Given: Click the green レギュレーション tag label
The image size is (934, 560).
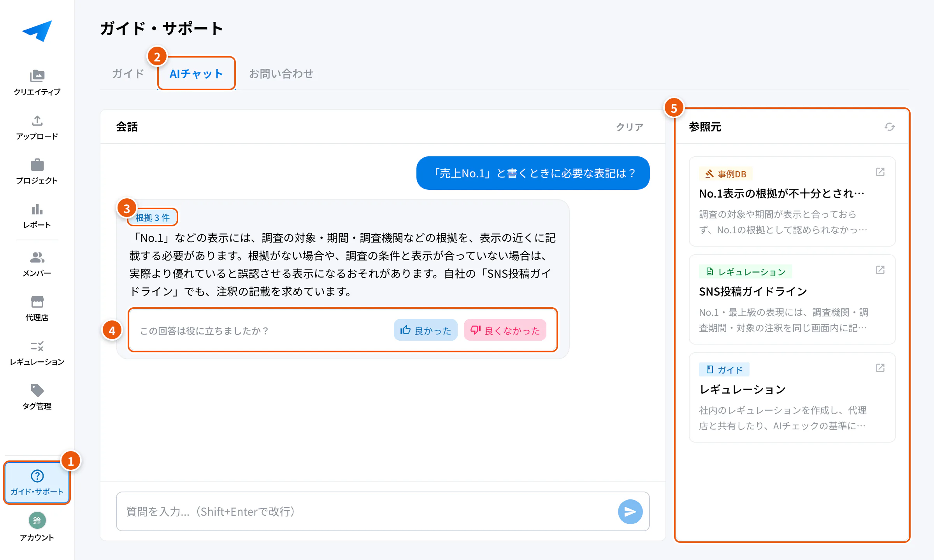Looking at the screenshot, I should click(746, 272).
